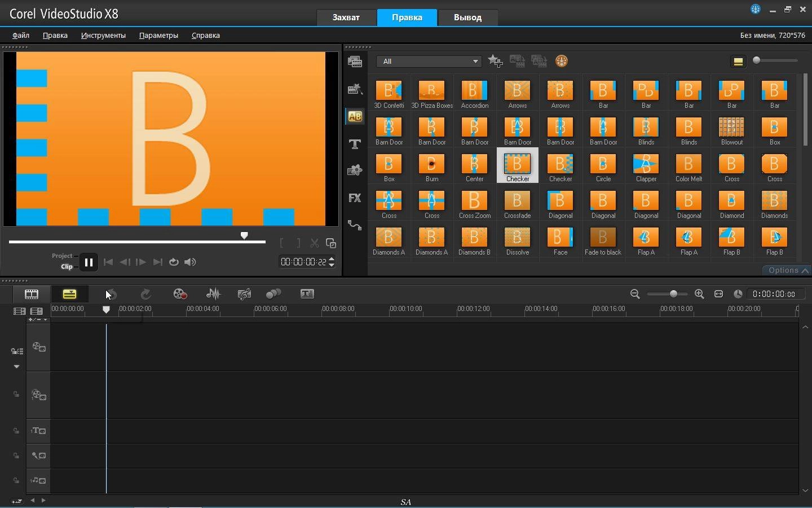Toggle ripple editing lock on Title track
Screen dimensions: 812x508
pyautogui.click(x=16, y=431)
